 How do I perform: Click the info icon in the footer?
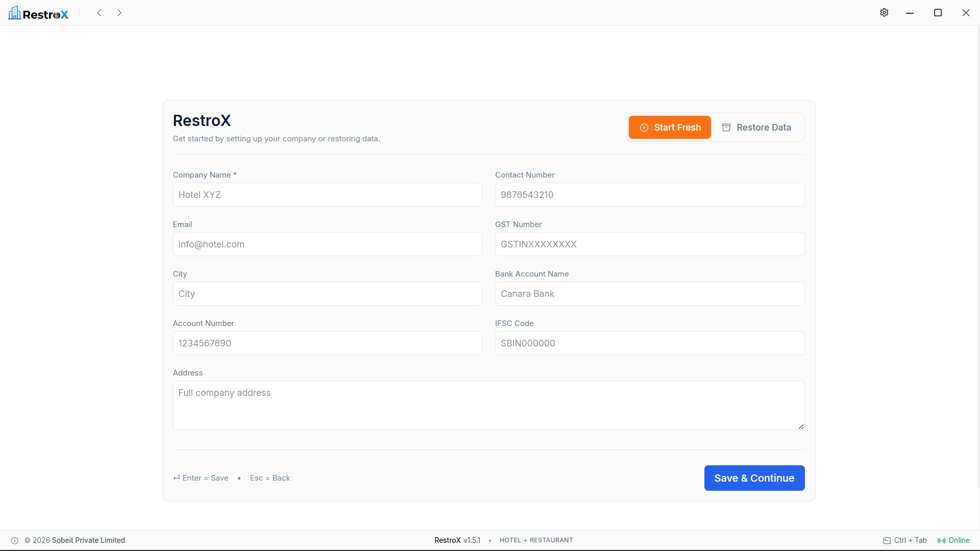[x=15, y=541]
